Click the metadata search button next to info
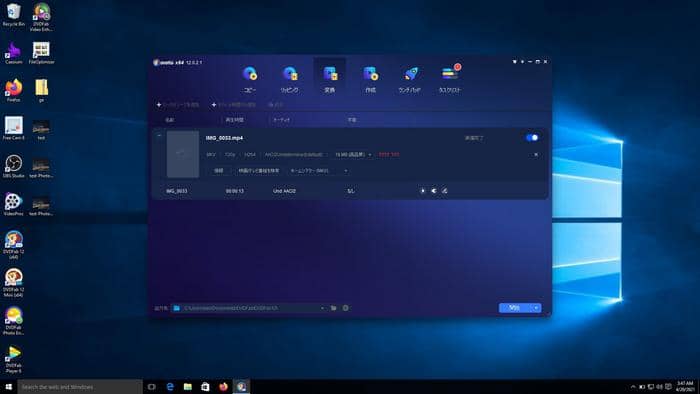The height and width of the screenshot is (394, 700). (258, 170)
